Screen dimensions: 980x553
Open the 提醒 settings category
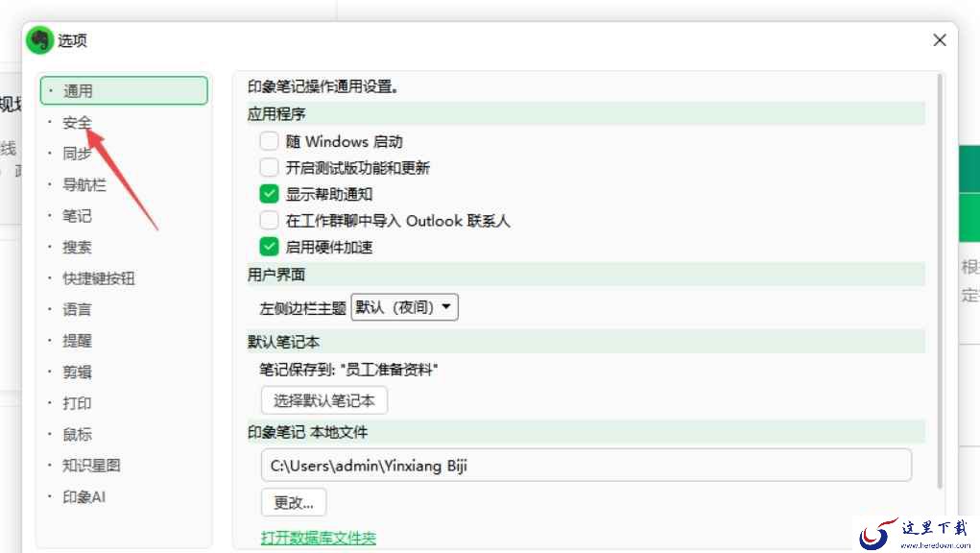pos(77,341)
